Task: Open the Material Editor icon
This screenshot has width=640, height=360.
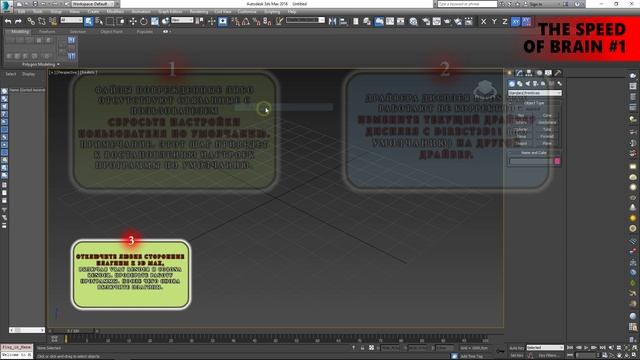Action: pos(413,21)
